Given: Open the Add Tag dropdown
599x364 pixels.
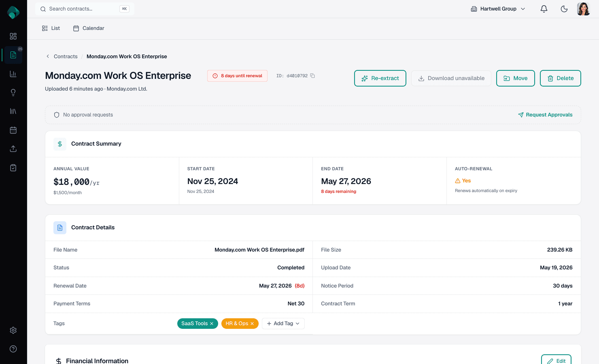Looking at the screenshot, I should coord(283,324).
